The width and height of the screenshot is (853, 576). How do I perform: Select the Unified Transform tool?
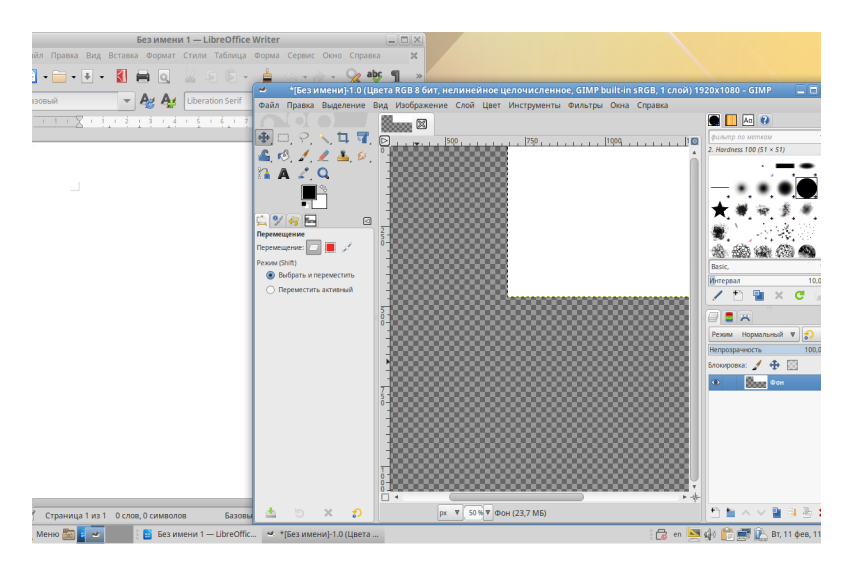362,138
